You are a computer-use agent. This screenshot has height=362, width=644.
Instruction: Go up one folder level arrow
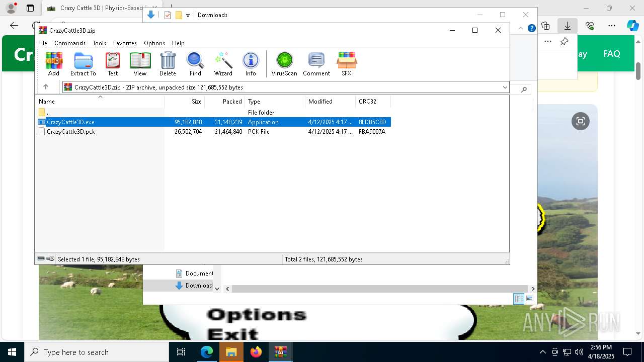pyautogui.click(x=46, y=87)
